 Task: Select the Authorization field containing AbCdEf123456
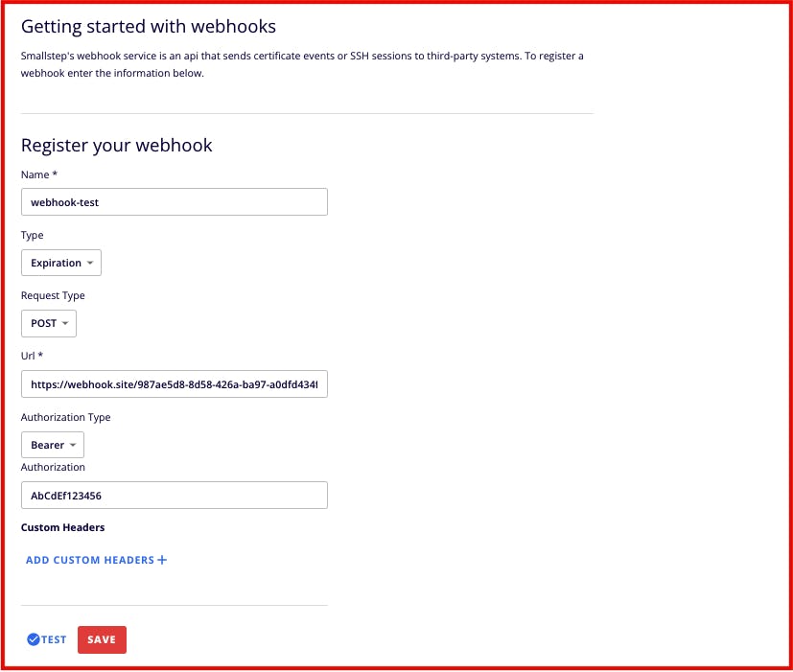[175, 496]
